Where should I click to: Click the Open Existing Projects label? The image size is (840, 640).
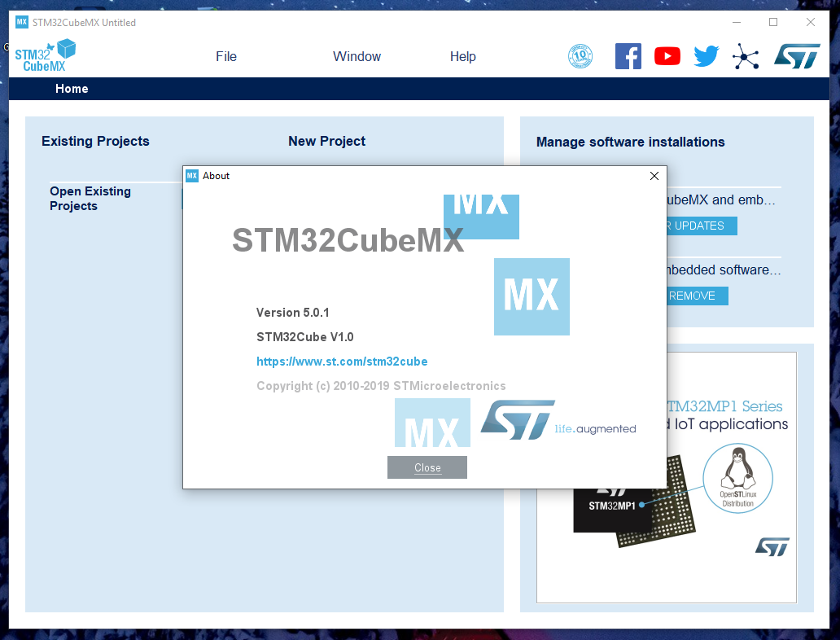point(90,199)
